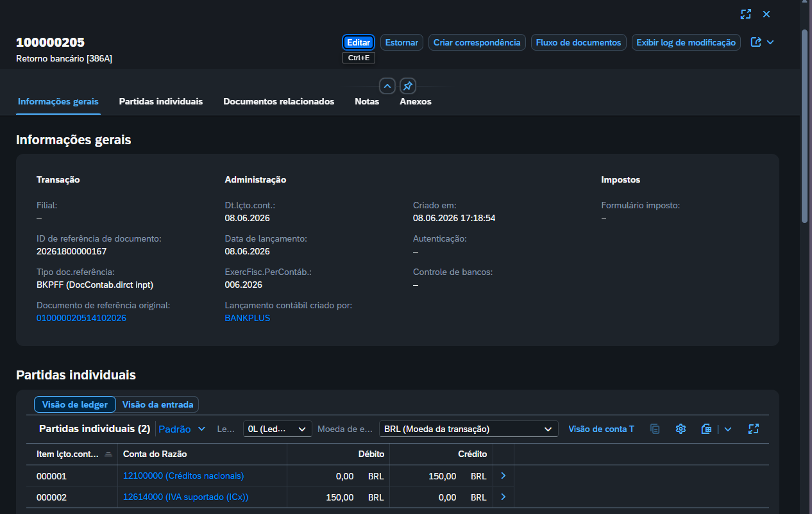This screenshot has width=812, height=514.
Task: Click the Estornar button
Action: pyautogui.click(x=402, y=42)
